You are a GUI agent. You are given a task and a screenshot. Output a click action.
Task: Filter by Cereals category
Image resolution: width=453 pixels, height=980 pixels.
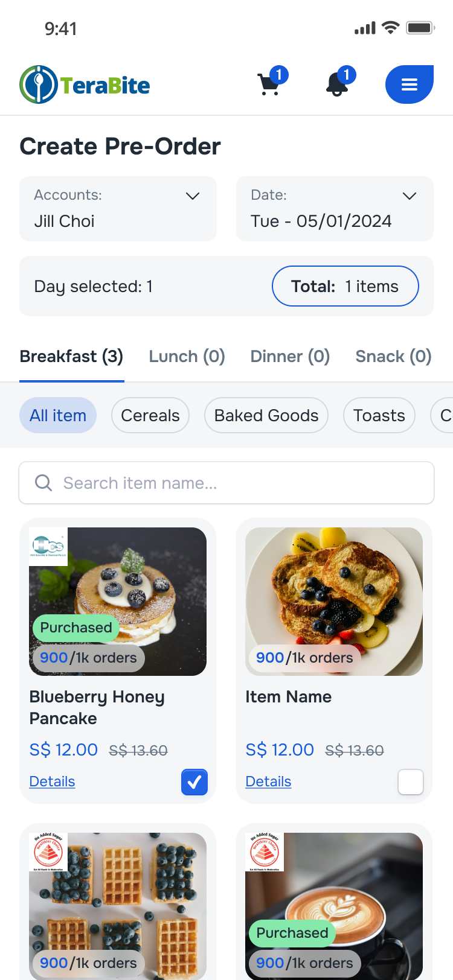pos(150,415)
